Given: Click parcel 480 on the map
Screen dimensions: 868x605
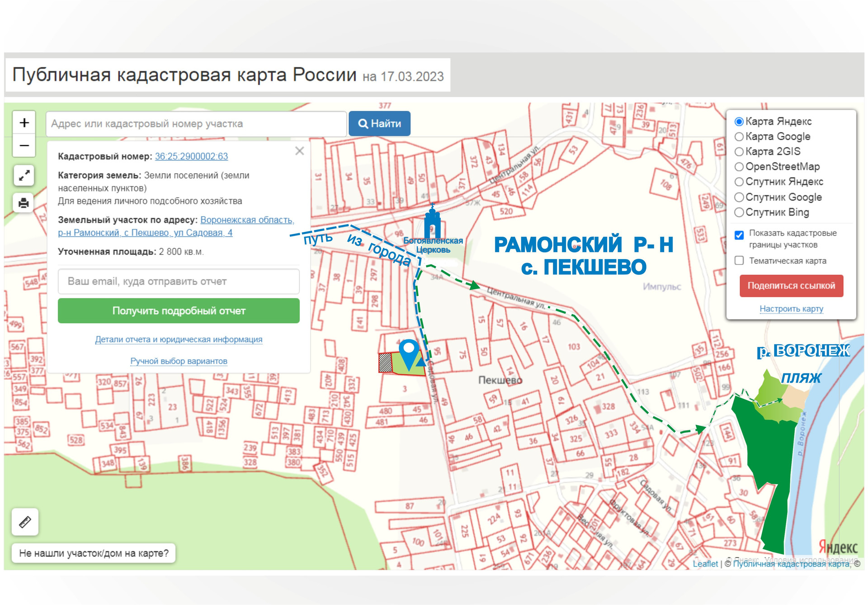Looking at the screenshot, I should (385, 411).
